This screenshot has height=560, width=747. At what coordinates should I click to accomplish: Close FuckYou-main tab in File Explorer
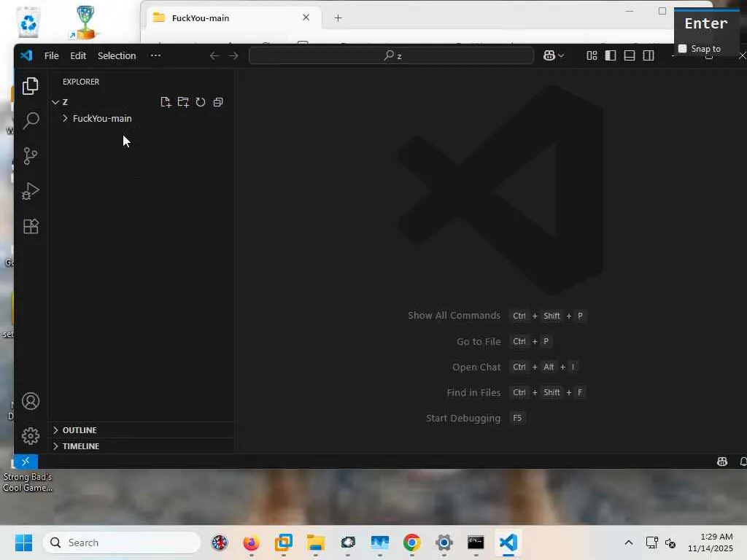pos(306,17)
